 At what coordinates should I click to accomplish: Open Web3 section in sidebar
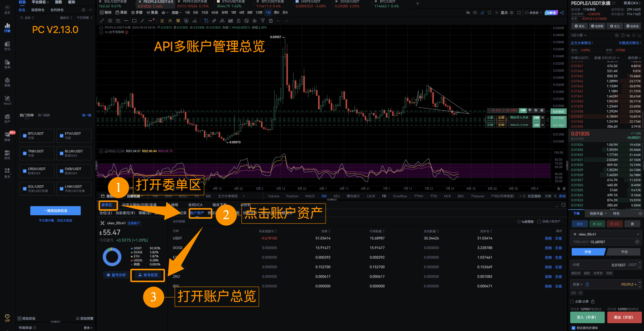click(x=7, y=100)
